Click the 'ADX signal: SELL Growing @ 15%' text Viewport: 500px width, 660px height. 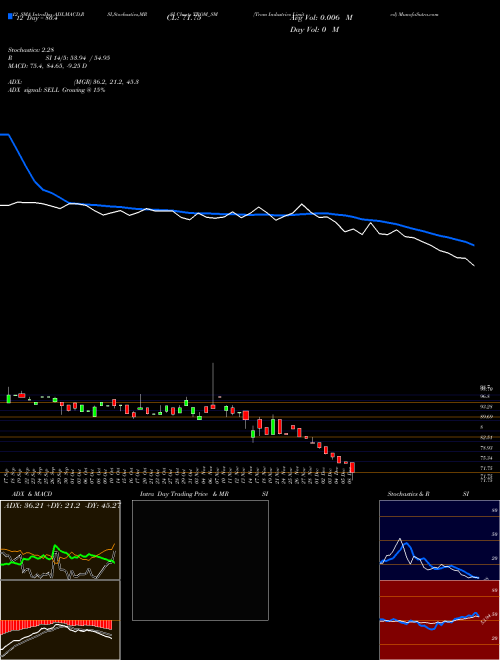[56, 90]
